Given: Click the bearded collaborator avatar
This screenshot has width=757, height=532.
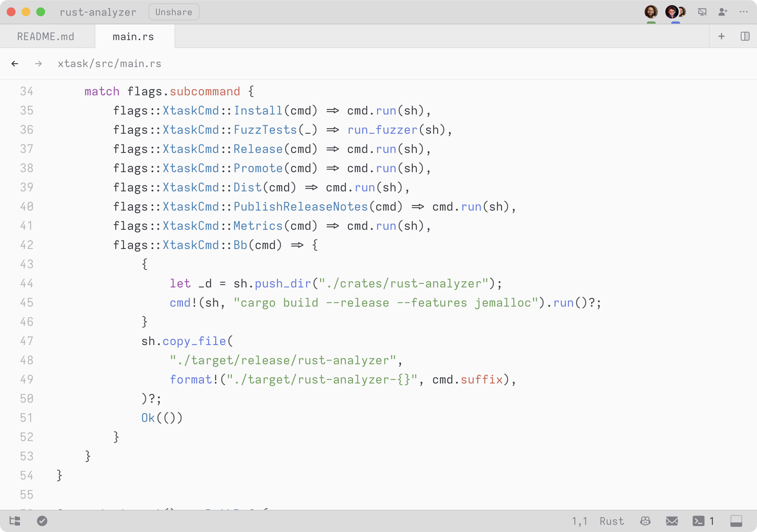Looking at the screenshot, I should tap(651, 12).
